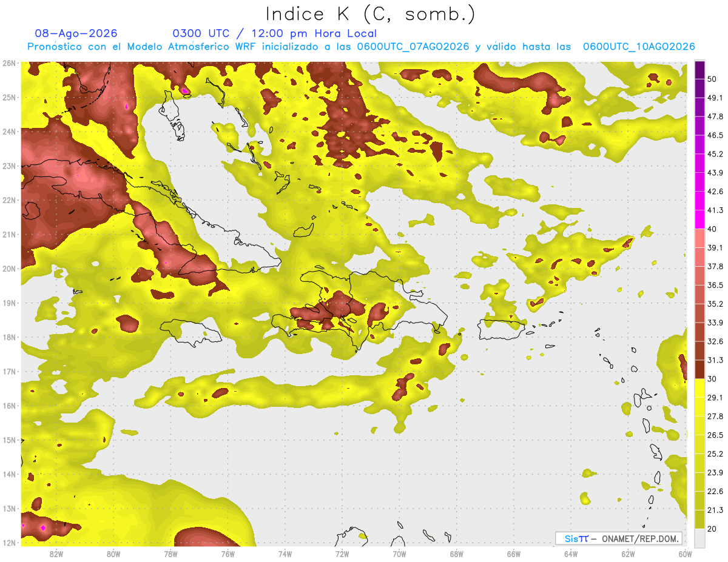Screen dimensions: 728x562
Task: Click the colorbar value "35.2"
Action: tap(715, 304)
